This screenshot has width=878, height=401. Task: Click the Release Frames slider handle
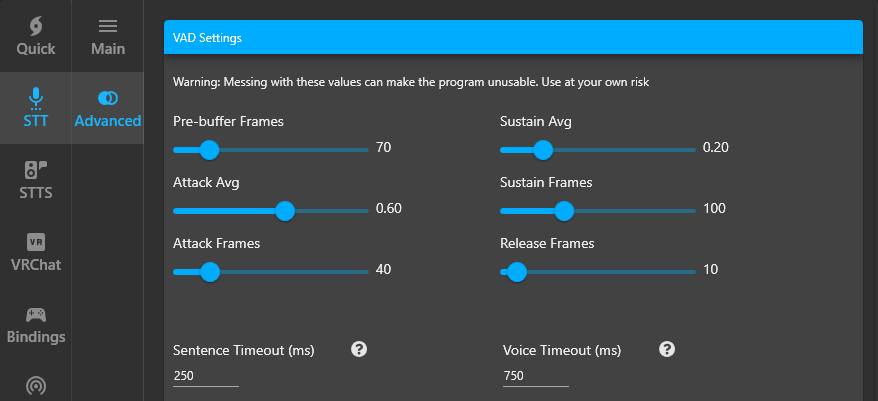(x=517, y=272)
